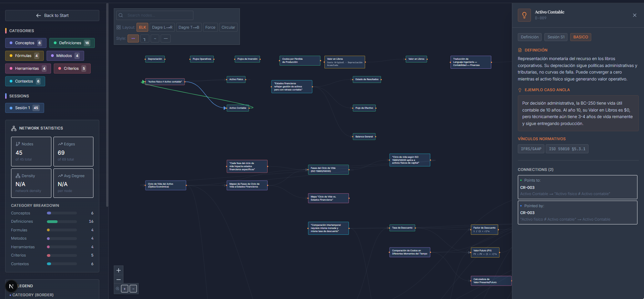Click the document icon next to DEFINICIÓN
This screenshot has width=644, height=299.
tap(520, 50)
